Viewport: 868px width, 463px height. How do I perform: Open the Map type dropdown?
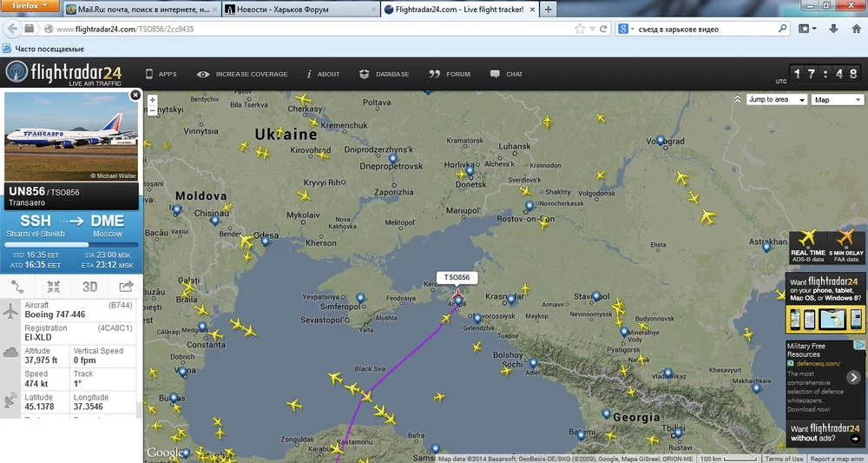(x=838, y=100)
